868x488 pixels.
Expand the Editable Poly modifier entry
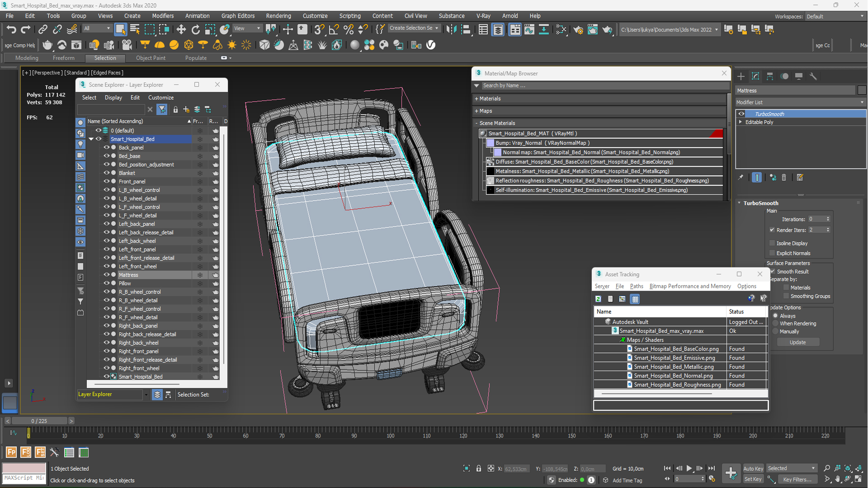pos(741,122)
